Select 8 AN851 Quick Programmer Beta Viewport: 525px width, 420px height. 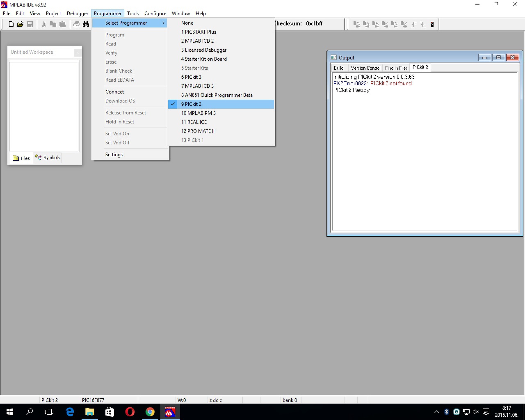tap(221, 95)
